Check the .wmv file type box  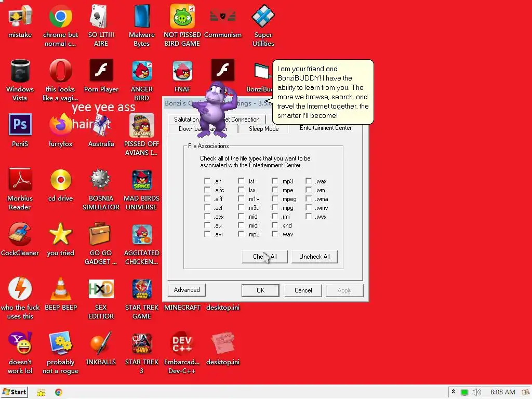click(309, 207)
